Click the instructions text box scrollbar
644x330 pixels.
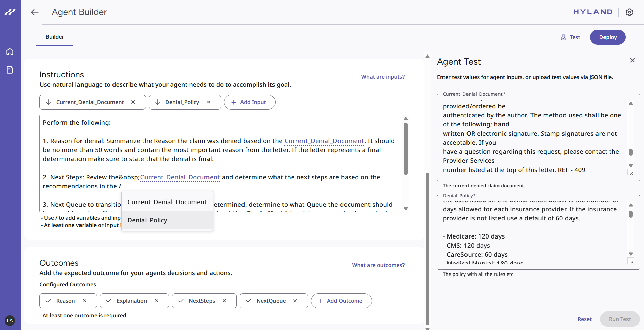[x=406, y=148]
